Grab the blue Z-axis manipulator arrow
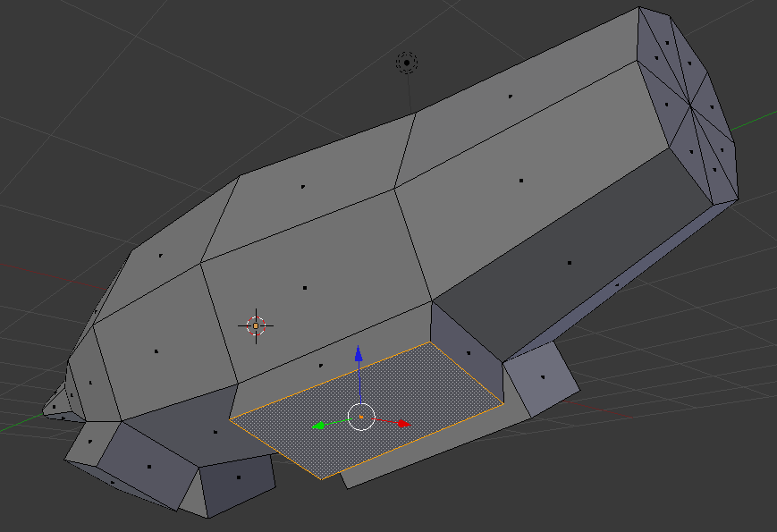This screenshot has height=532, width=777. click(x=359, y=354)
